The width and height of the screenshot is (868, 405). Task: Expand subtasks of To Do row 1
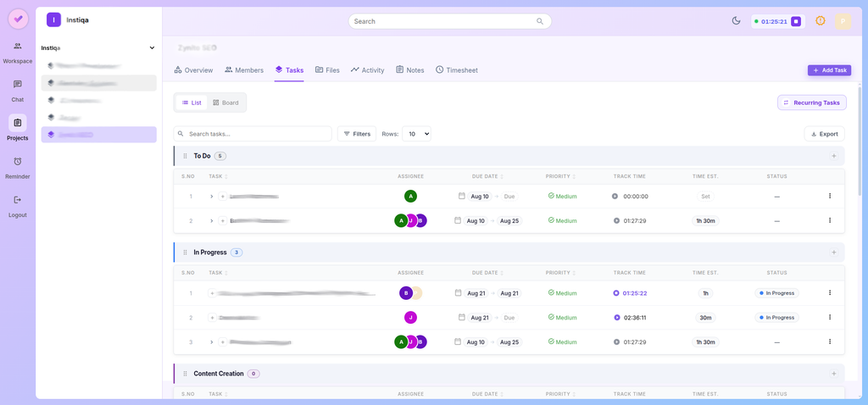(211, 197)
